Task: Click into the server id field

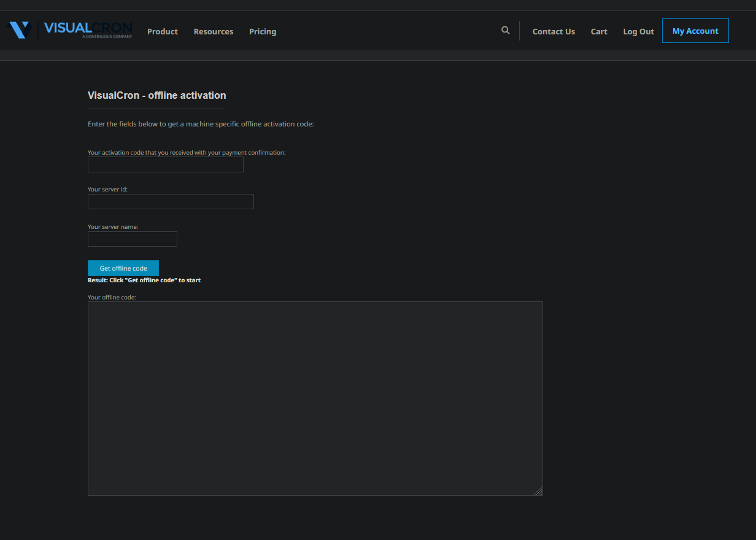Action: (x=171, y=202)
